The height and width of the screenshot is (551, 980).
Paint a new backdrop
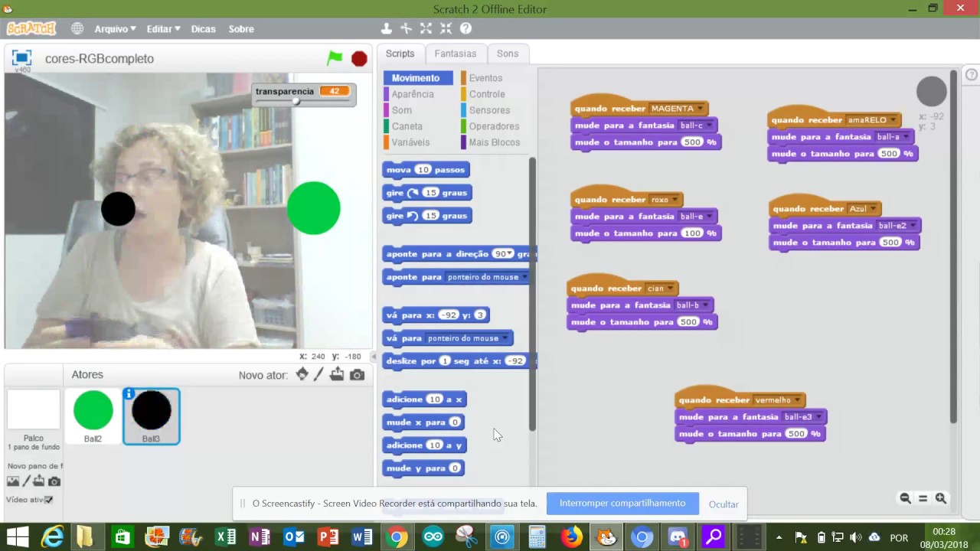tap(26, 481)
